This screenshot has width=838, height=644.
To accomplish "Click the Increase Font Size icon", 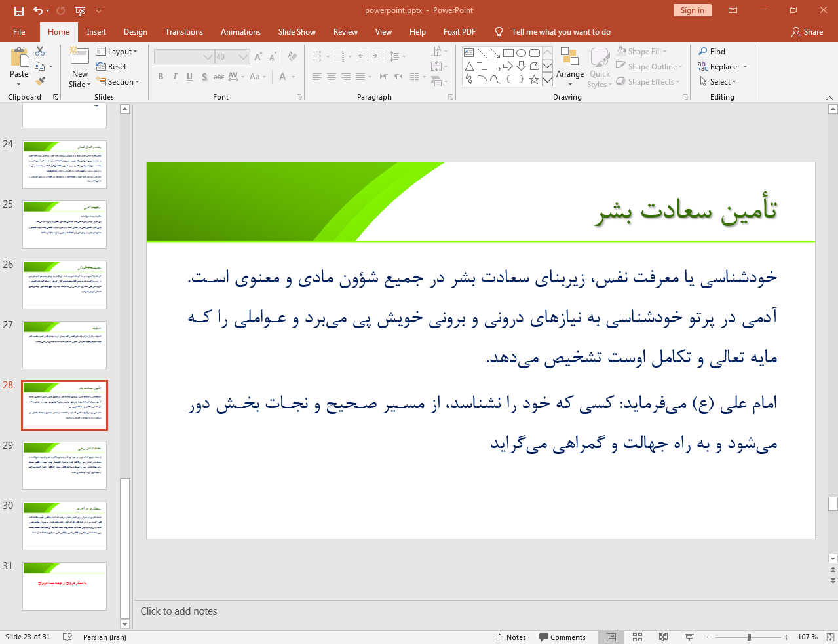I will point(258,57).
